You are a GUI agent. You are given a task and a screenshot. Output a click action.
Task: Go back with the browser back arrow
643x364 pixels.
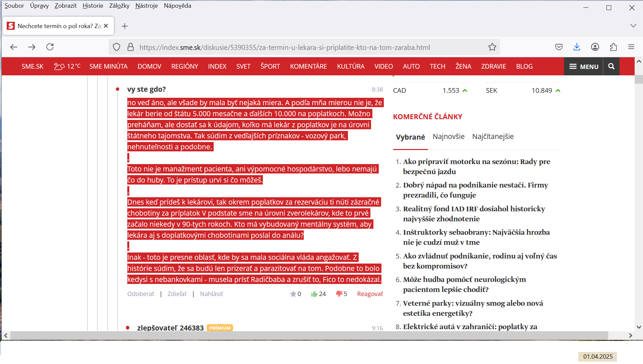pyautogui.click(x=14, y=47)
